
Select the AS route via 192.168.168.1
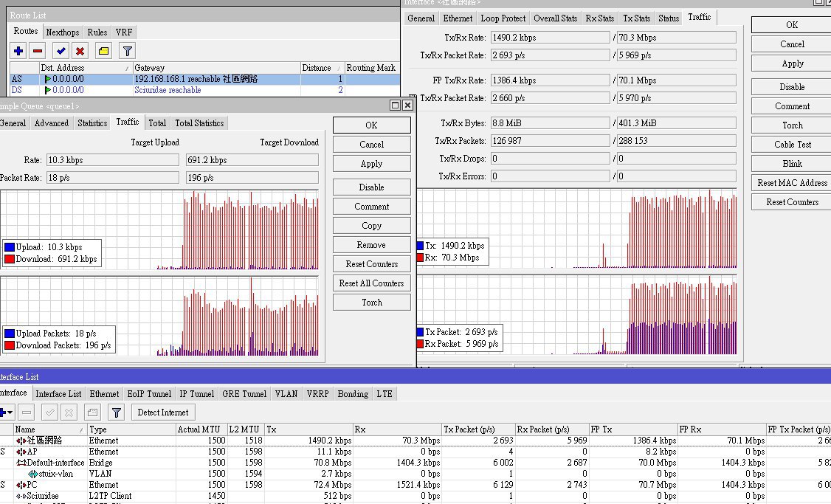tap(204, 79)
